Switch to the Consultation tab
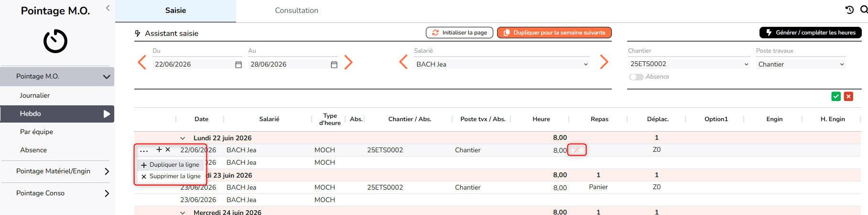 (296, 11)
